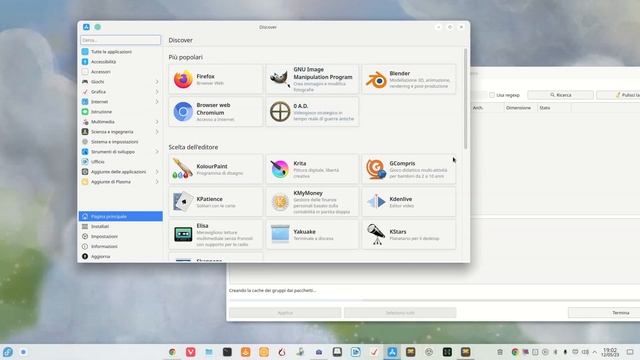This screenshot has height=360, width=640.
Task: Open the Aggiorna updates page
Action: coord(121,256)
